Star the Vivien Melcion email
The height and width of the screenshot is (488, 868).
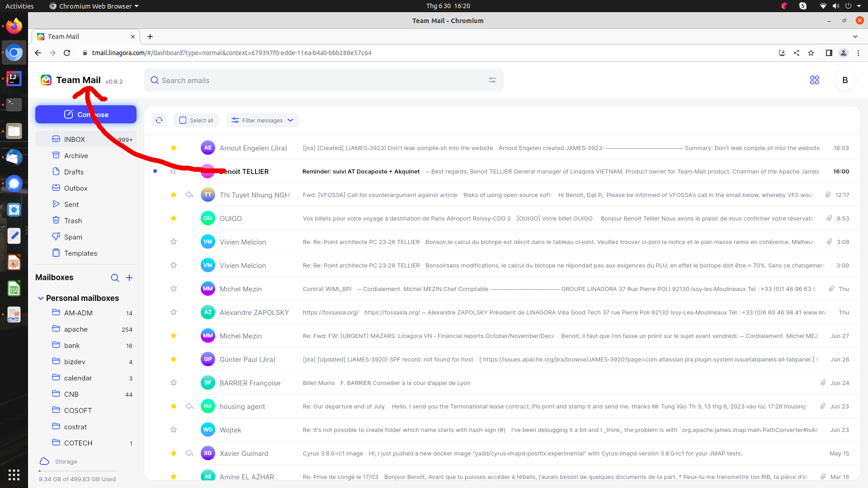click(173, 242)
